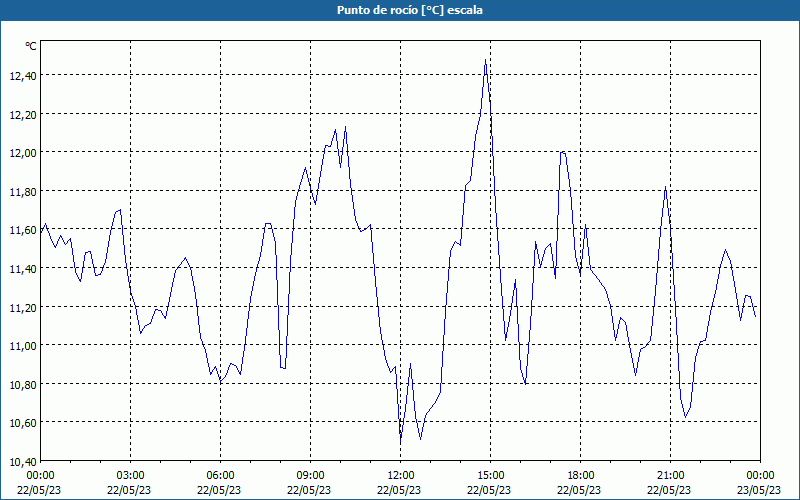Select the 11,80 y-axis value
Screen dimensions: 800x500
pyautogui.click(x=23, y=192)
